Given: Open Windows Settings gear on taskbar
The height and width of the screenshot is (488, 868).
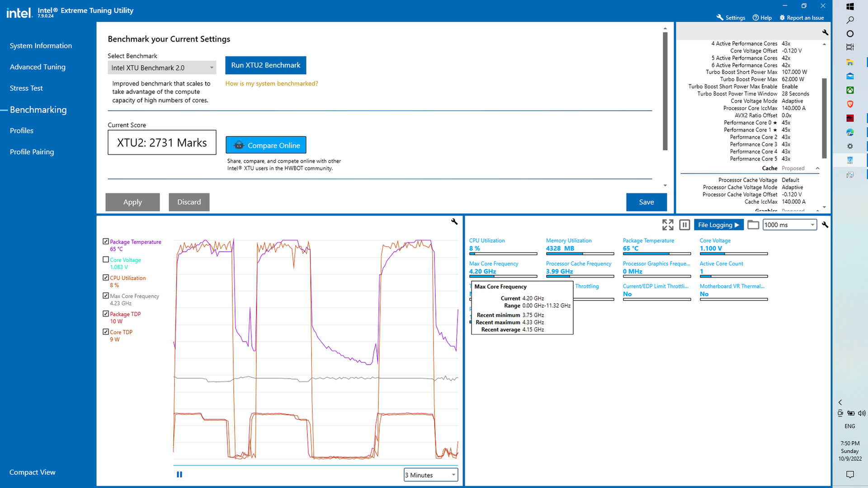Looking at the screenshot, I should coord(850,146).
